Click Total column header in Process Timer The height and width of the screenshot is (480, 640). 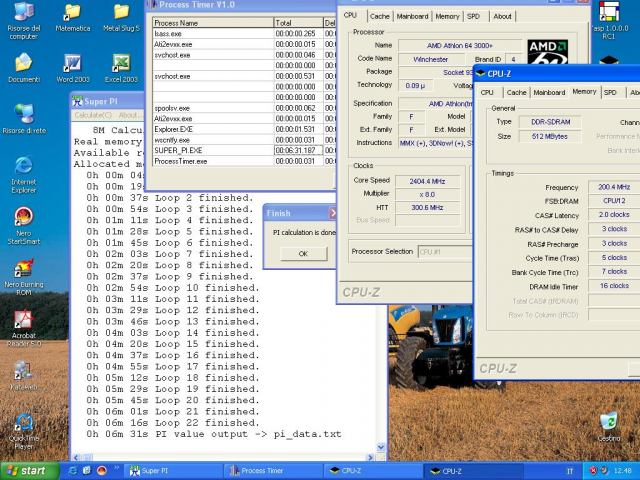coord(298,23)
